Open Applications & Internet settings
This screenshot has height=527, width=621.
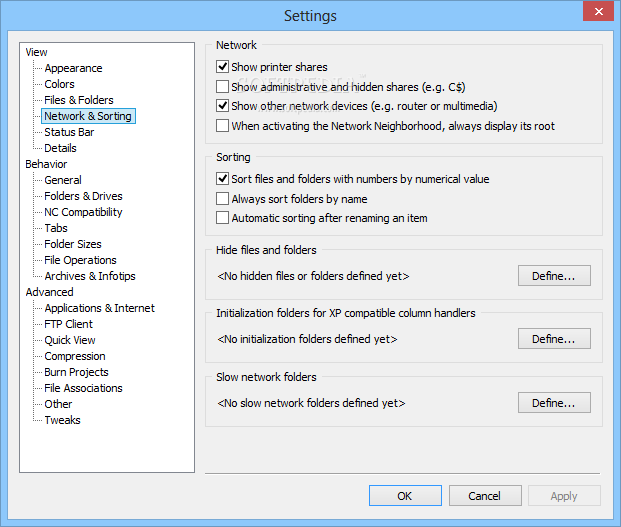click(x=99, y=308)
